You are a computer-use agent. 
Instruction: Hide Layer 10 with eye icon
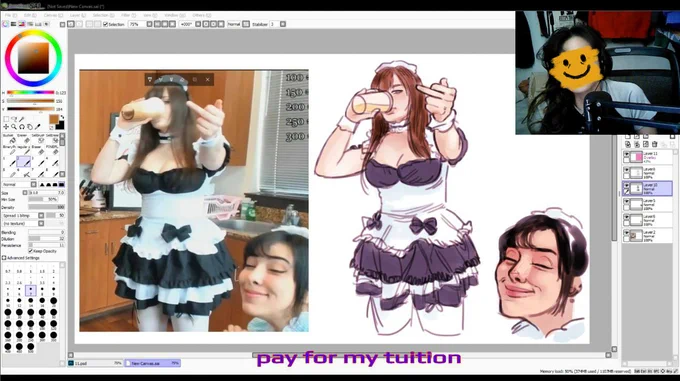point(626,186)
